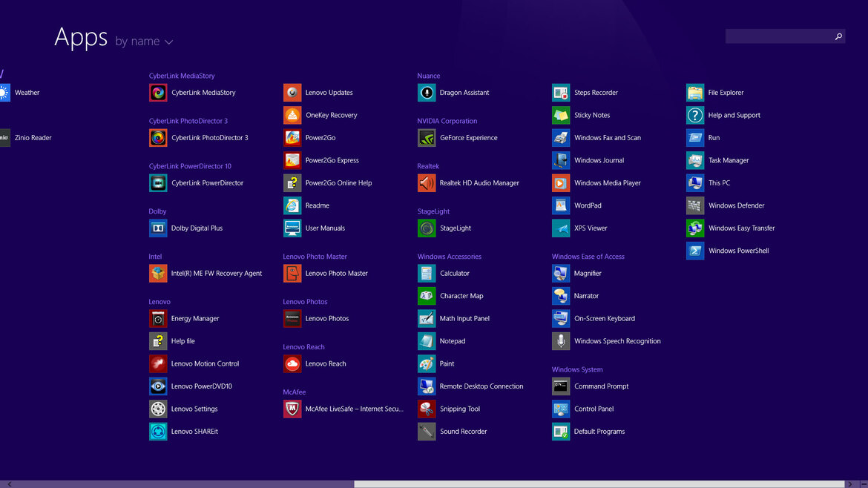
Task: Select the Lenovo group header
Action: (x=160, y=302)
